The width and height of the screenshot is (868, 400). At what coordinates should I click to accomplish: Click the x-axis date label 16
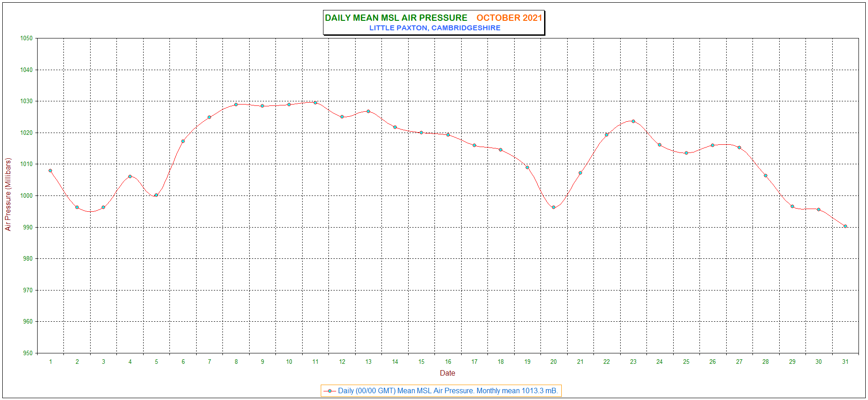pos(448,362)
